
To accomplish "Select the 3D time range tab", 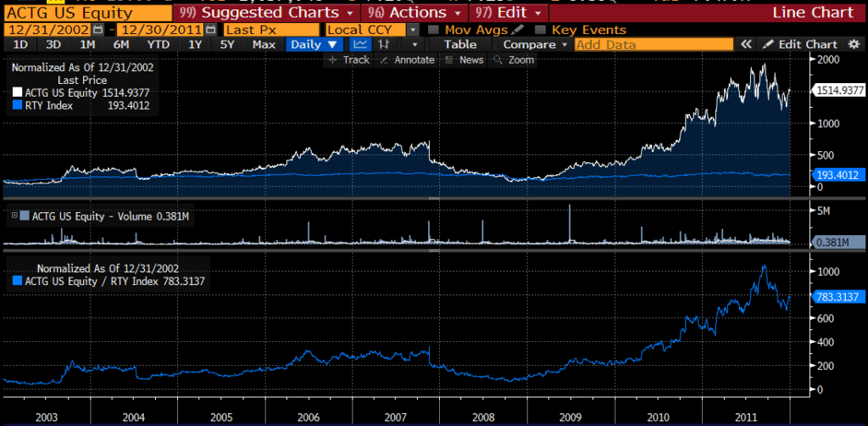I will pyautogui.click(x=53, y=45).
